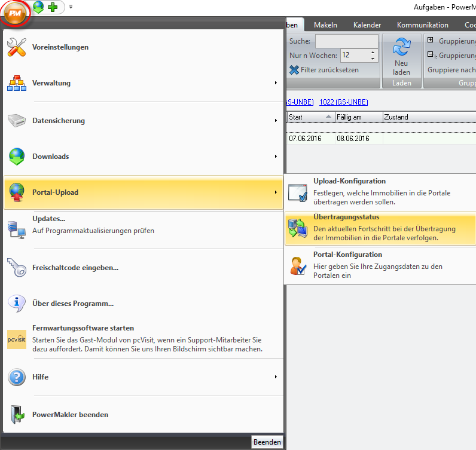Open the 1022 (GS-UNBE) link
The image size is (476, 450).
pos(343,102)
